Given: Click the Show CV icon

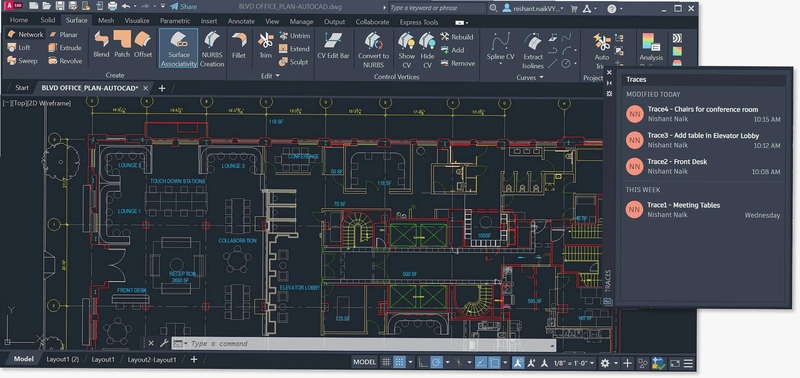Looking at the screenshot, I should pyautogui.click(x=407, y=49).
